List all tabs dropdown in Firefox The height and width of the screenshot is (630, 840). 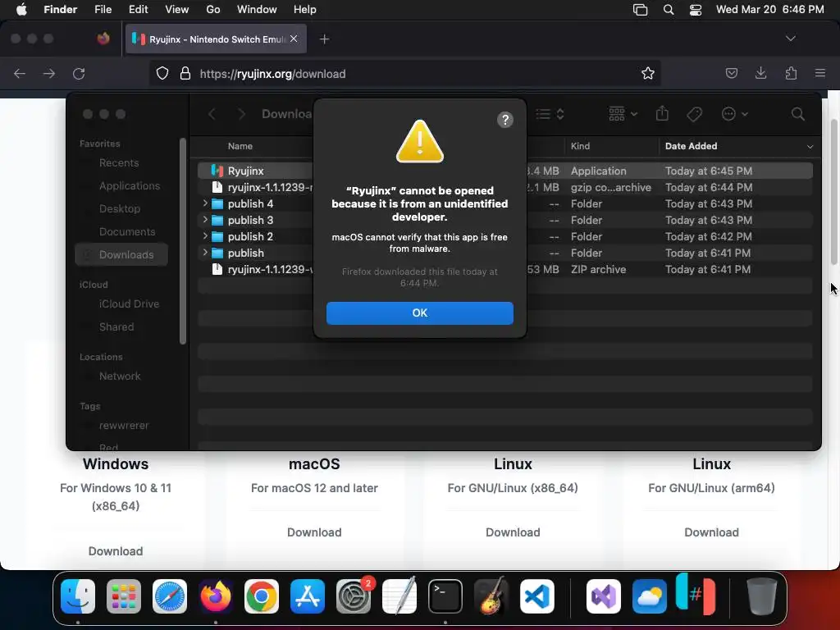tap(790, 39)
